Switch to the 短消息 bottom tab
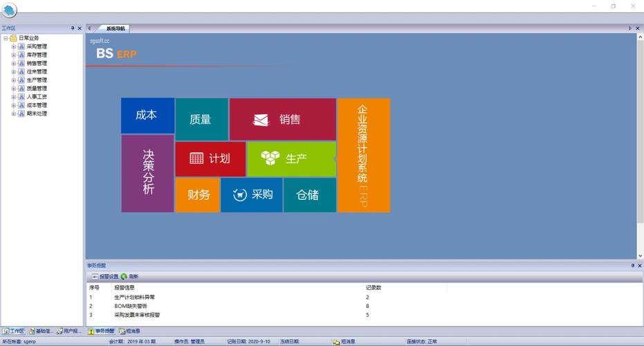644x346 pixels. (x=130, y=331)
